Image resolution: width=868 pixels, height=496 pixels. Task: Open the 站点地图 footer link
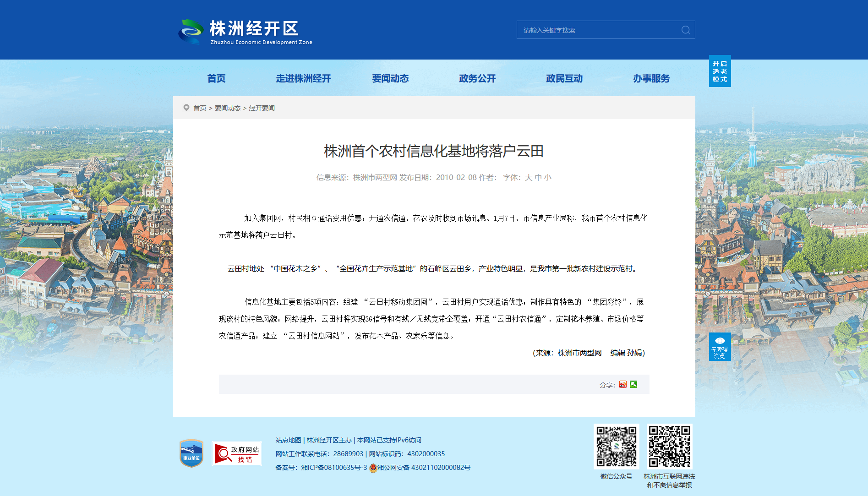[x=288, y=440]
